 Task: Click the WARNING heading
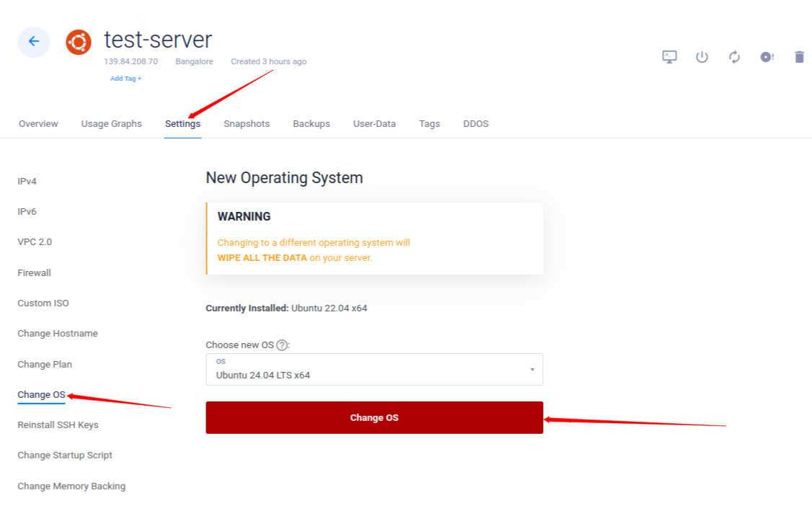244,217
